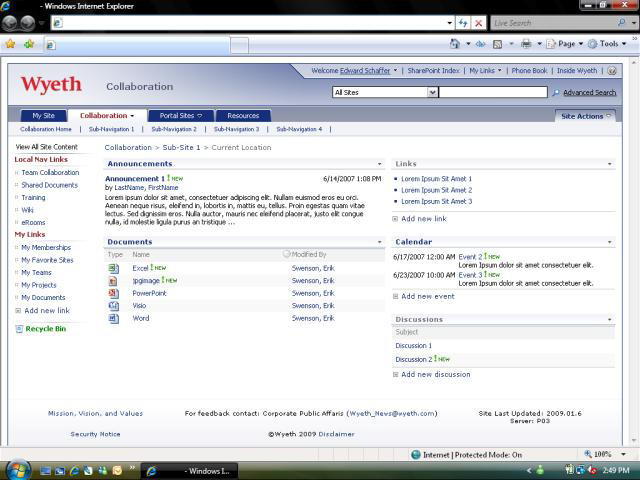Open the Page toolbar menu
640x480 pixels.
click(567, 44)
